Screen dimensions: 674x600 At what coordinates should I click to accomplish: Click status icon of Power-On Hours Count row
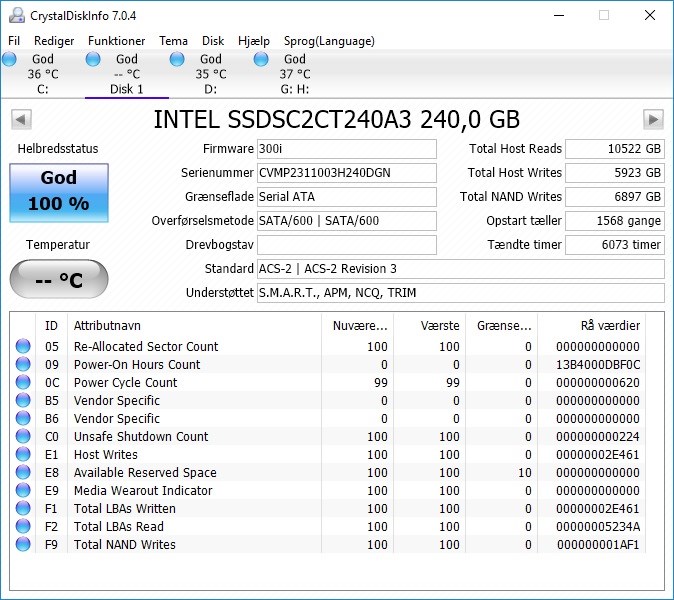point(23,364)
